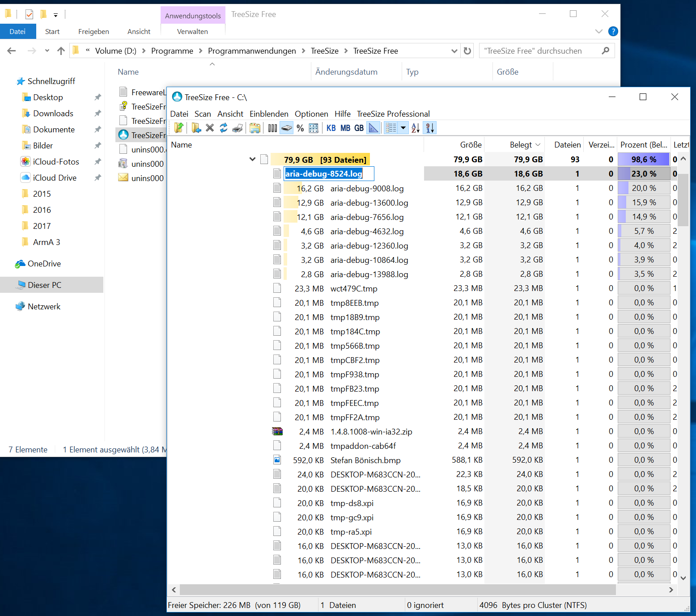The width and height of the screenshot is (696, 616).
Task: Show sizes in KB
Action: [331, 128]
